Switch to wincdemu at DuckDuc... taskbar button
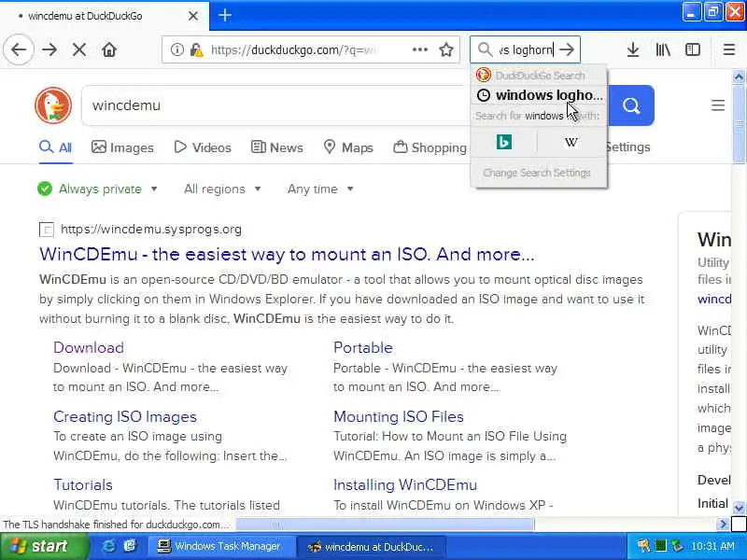Viewport: 747px width, 560px height. 372,546
